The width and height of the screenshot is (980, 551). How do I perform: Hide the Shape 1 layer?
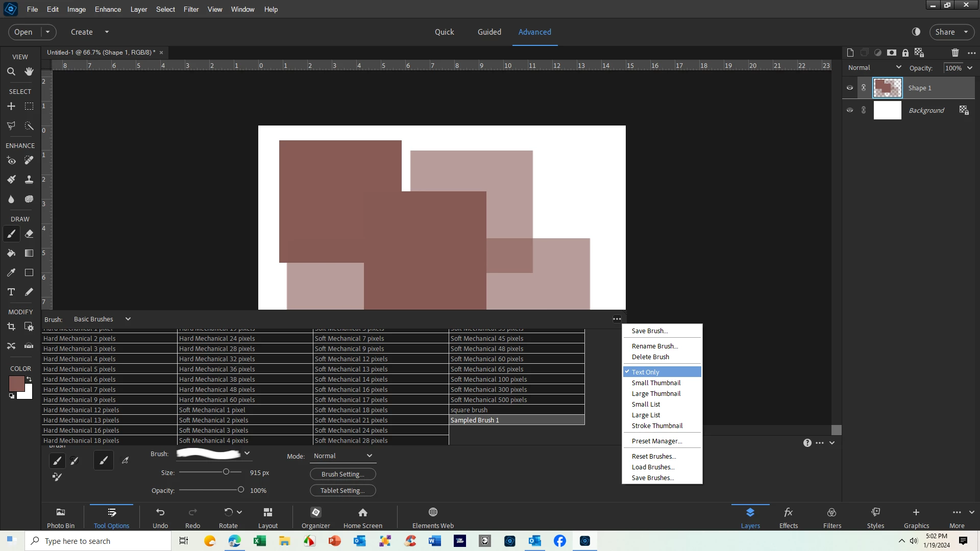coord(850,88)
